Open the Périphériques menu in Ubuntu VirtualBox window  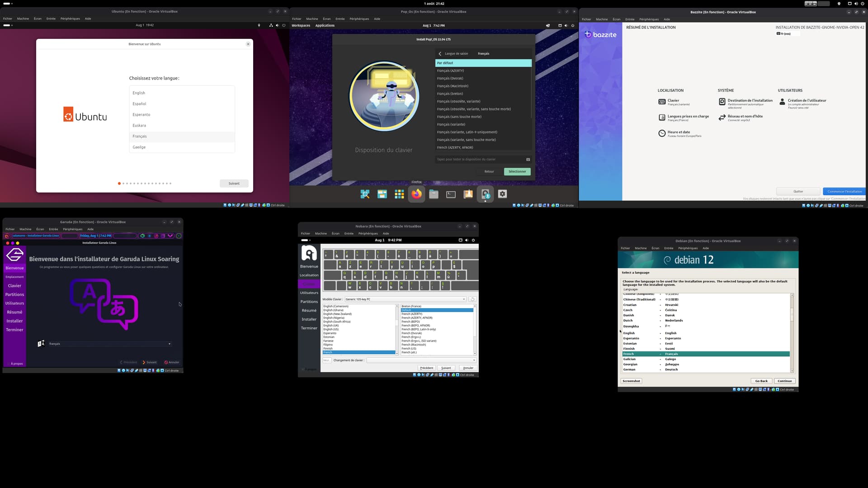(70, 19)
